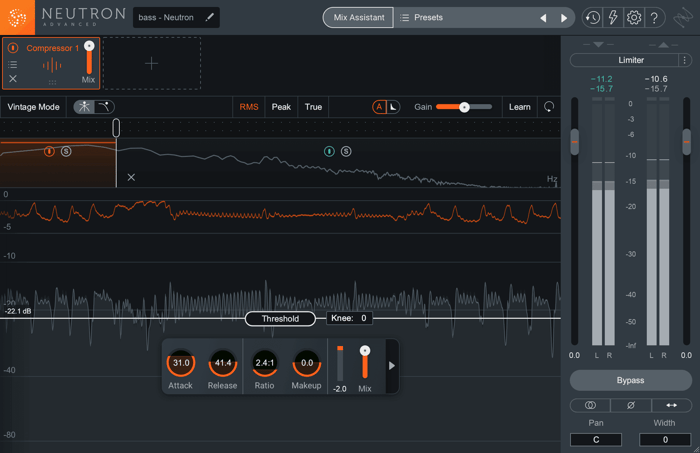
Task: Toggle Vintage Mode
Action: click(33, 107)
